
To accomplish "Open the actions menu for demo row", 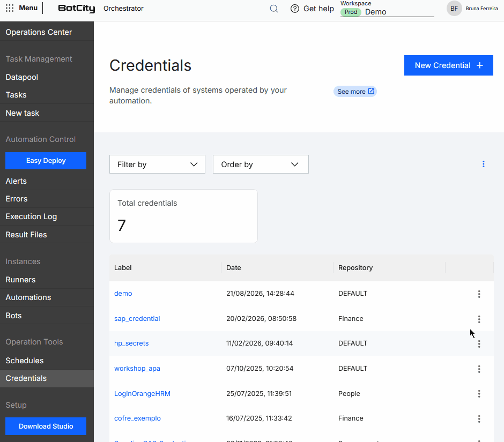I will [479, 294].
